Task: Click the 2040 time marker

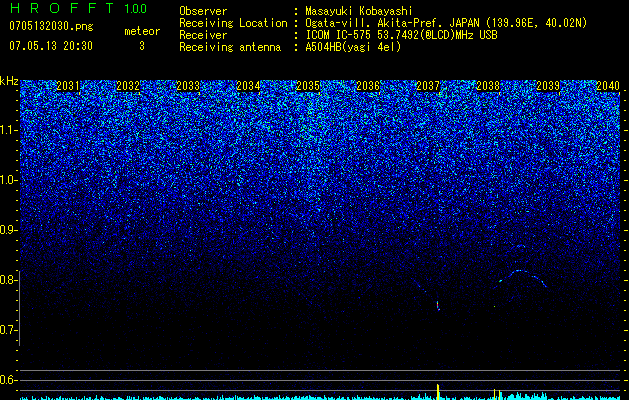Action: (x=608, y=86)
